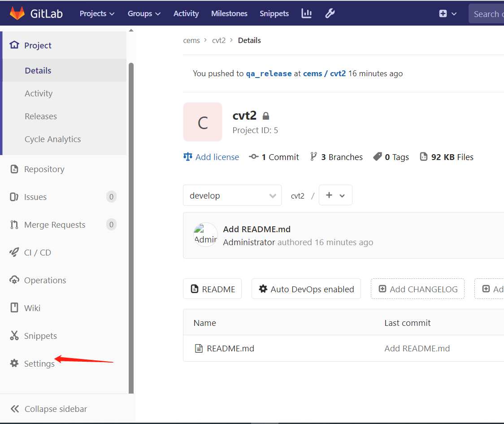The image size is (504, 424).
Task: Click the Name column header
Action: [205, 323]
